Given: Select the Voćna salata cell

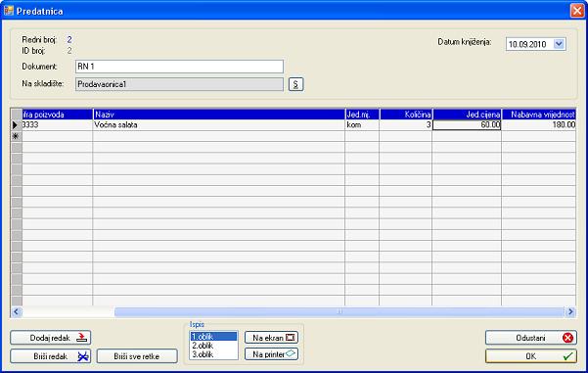Looking at the screenshot, I should point(218,125).
